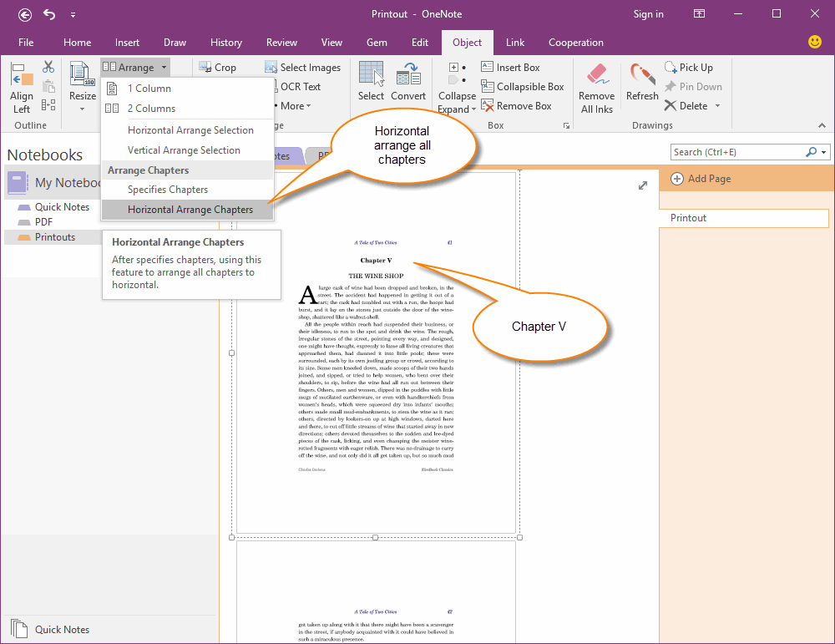The width and height of the screenshot is (835, 644).
Task: Switch to the Insert tab
Action: click(127, 43)
